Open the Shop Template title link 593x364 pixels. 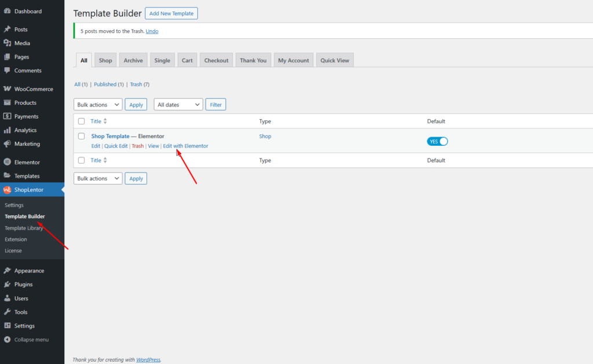[x=110, y=136]
